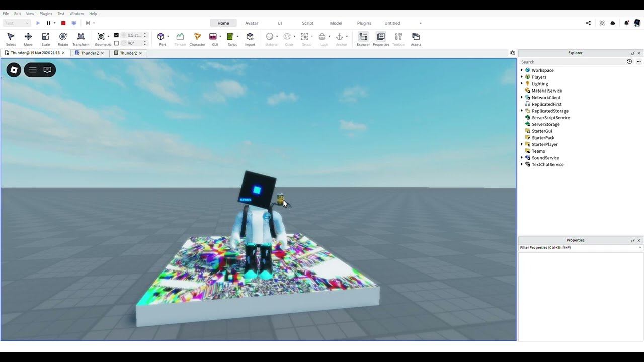Click the client/server view monitor icon
This screenshot has height=362, width=644.
point(74,23)
